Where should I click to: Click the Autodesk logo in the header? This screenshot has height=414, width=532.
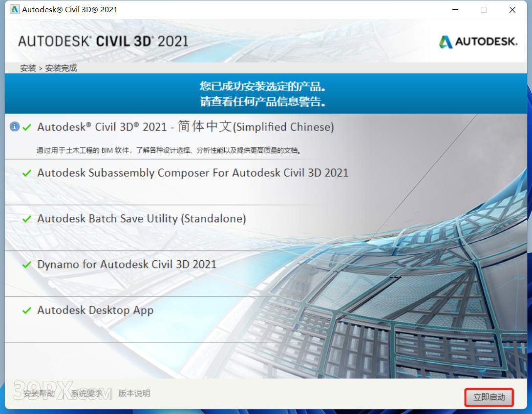pos(478,41)
